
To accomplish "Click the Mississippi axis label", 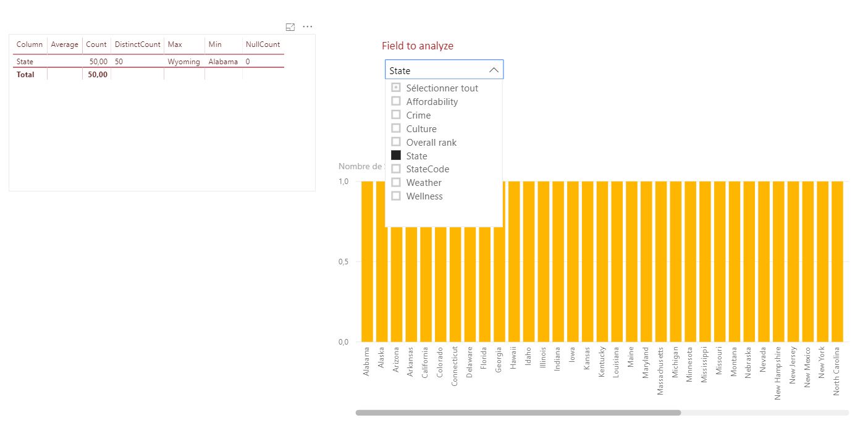I will [705, 365].
